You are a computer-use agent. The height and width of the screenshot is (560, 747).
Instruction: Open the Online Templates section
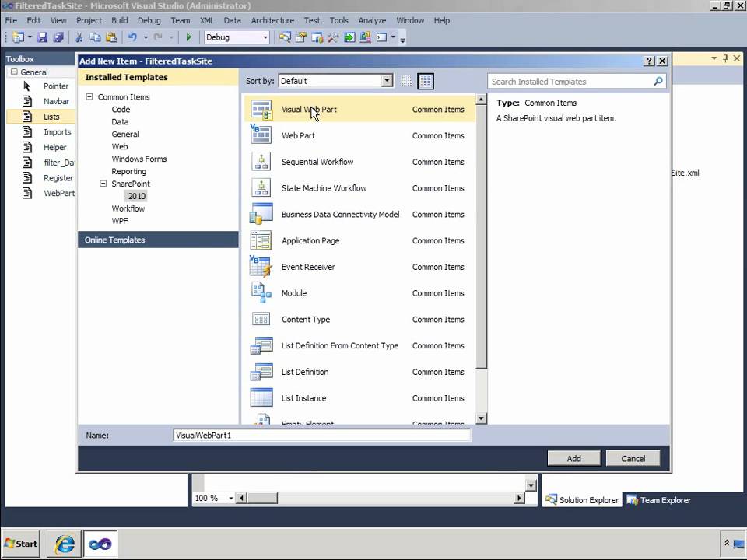158,240
